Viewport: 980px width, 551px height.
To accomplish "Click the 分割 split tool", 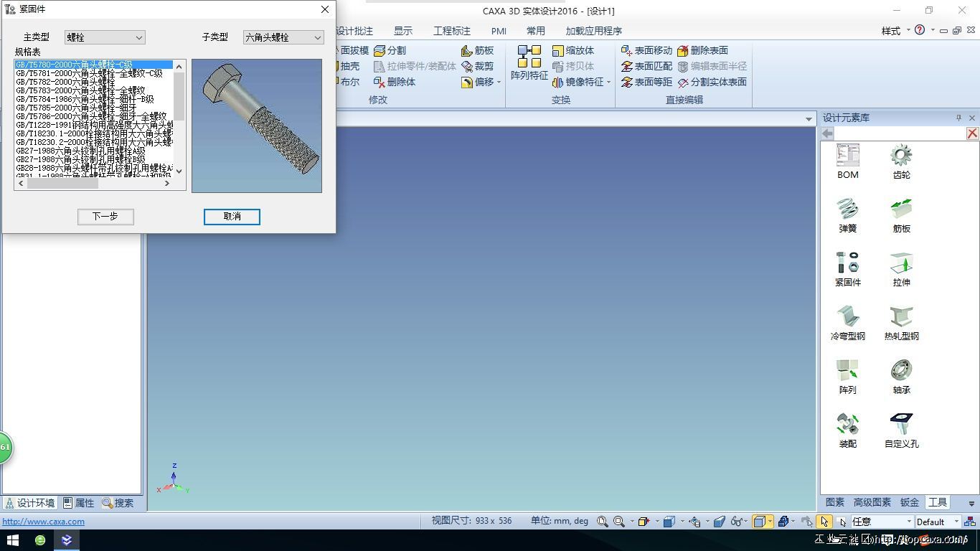I will click(x=390, y=50).
